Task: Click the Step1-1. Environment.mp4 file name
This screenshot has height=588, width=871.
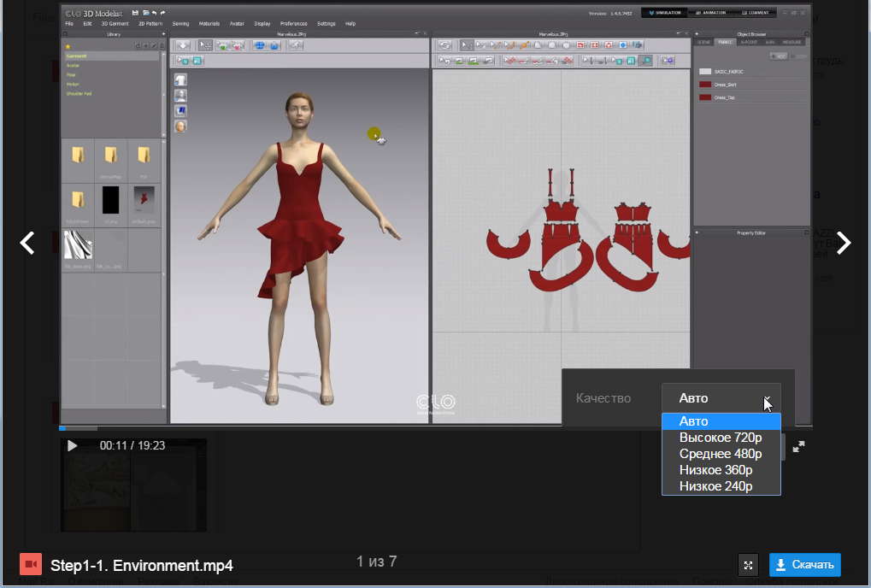Action: (x=142, y=566)
